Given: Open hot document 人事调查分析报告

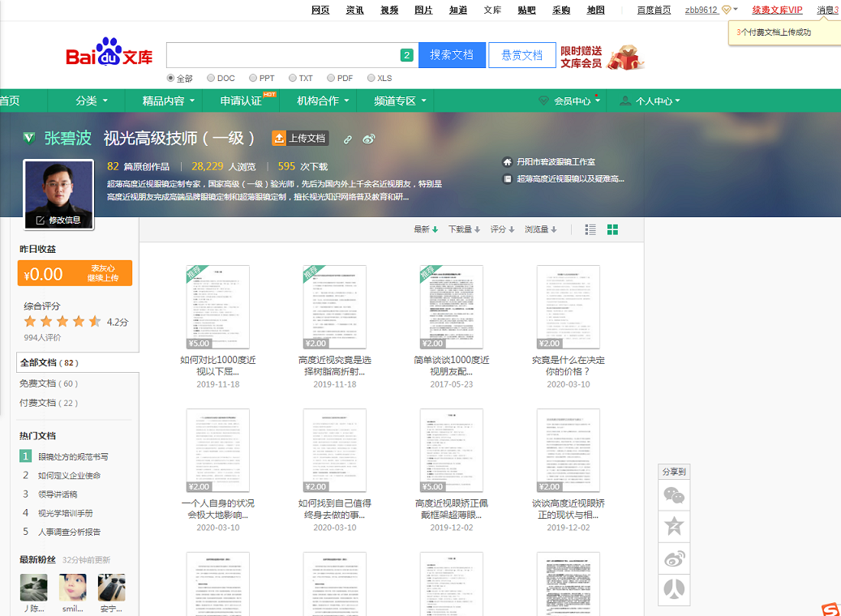Looking at the screenshot, I should click(69, 533).
